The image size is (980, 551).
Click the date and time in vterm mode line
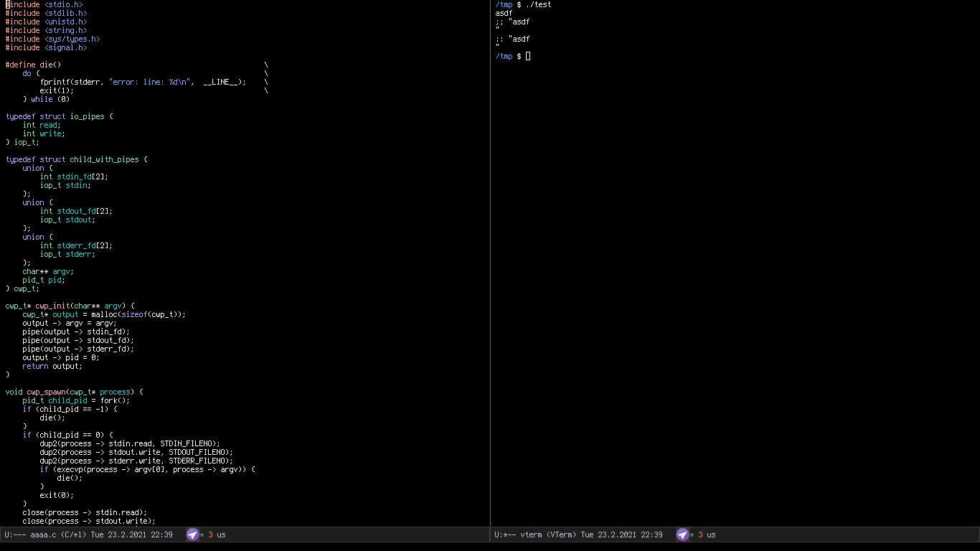622,535
